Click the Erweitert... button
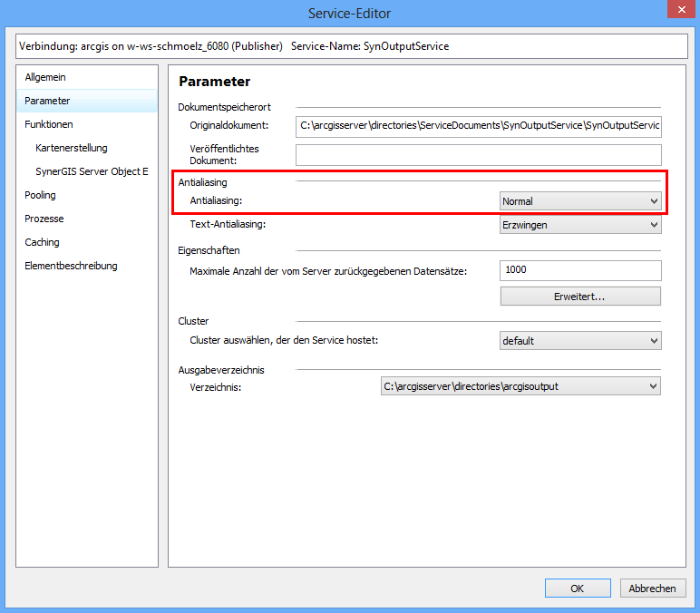Image resolution: width=700 pixels, height=613 pixels. 580,297
